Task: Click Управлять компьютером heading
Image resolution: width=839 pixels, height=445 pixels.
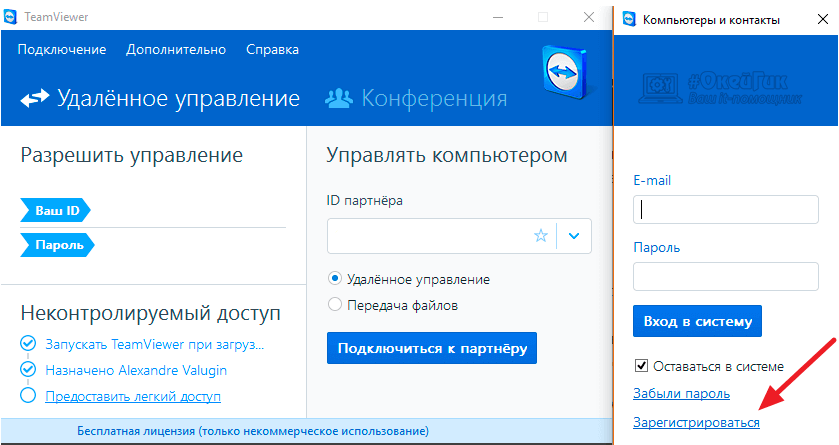Action: pyautogui.click(x=447, y=156)
